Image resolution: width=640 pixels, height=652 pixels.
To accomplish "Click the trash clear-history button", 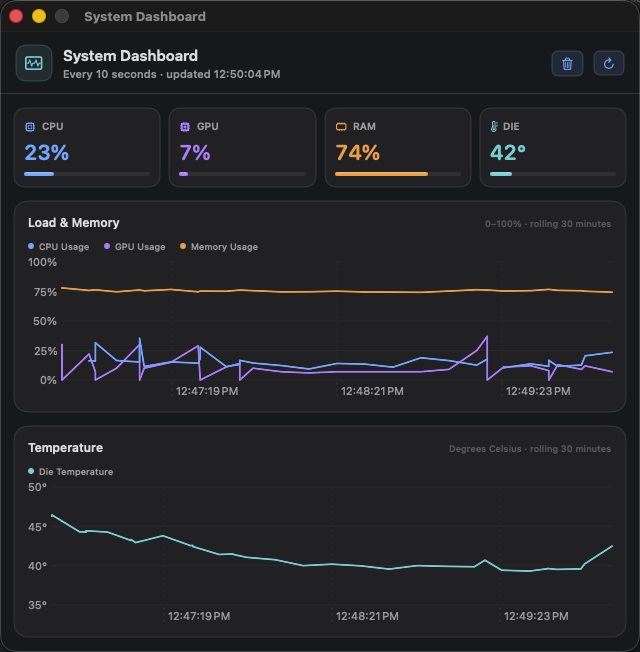I will coord(567,64).
